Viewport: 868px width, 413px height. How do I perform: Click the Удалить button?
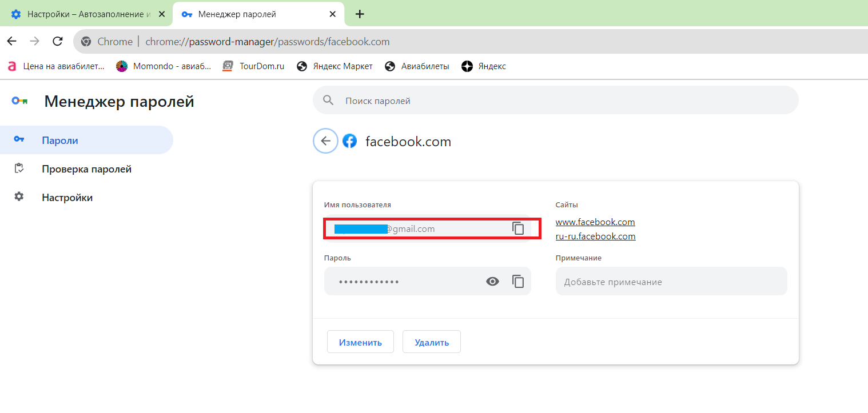(x=432, y=342)
